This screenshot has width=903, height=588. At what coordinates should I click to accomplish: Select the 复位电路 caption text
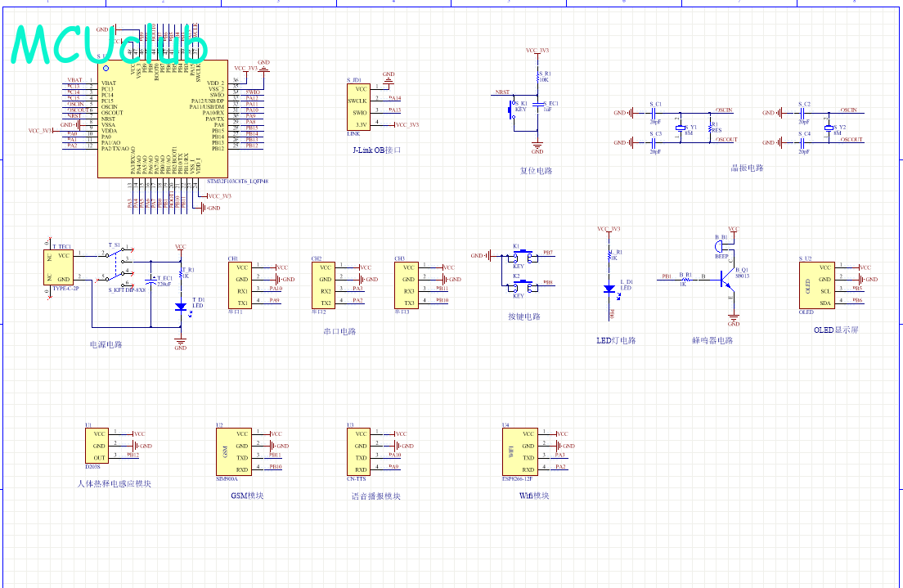coord(536,170)
